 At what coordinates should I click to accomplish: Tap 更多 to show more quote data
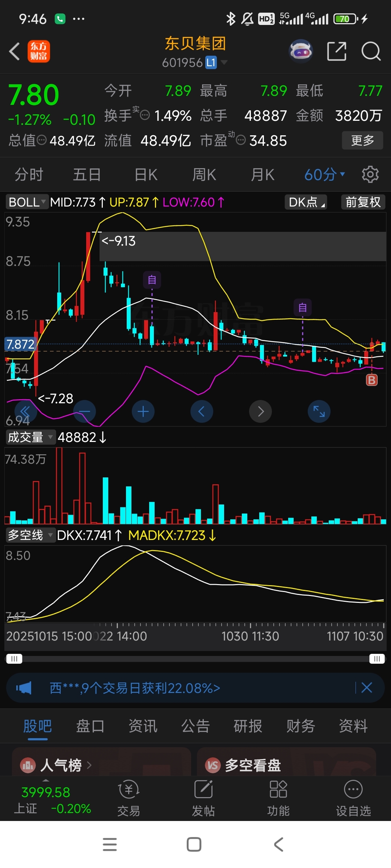click(x=362, y=140)
